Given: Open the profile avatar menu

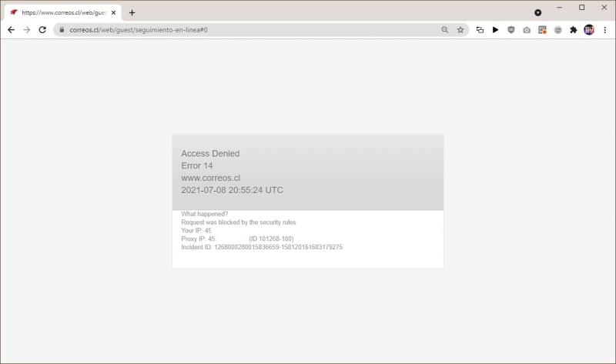Looking at the screenshot, I should click(x=589, y=30).
